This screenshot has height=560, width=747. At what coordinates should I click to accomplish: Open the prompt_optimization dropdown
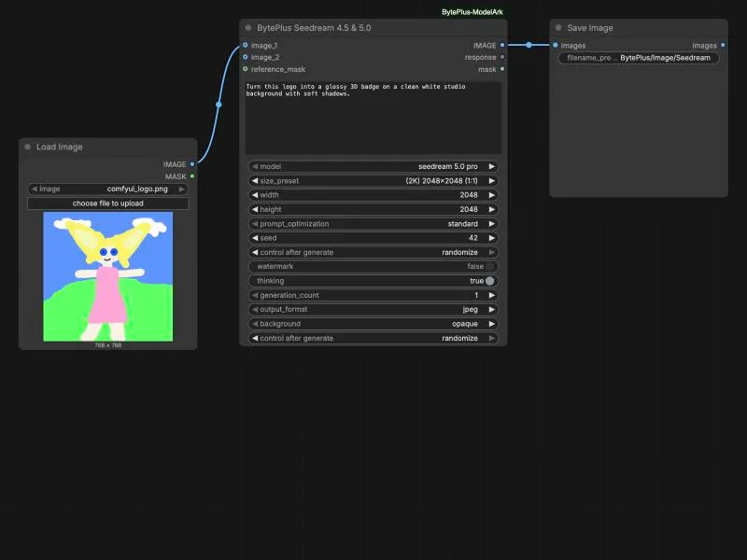click(x=373, y=223)
